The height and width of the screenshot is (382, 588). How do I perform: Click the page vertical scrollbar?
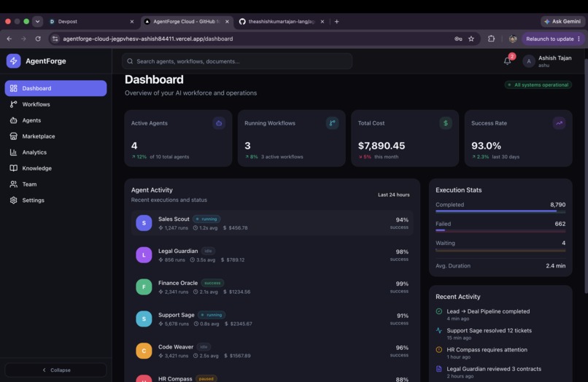pos(586,176)
